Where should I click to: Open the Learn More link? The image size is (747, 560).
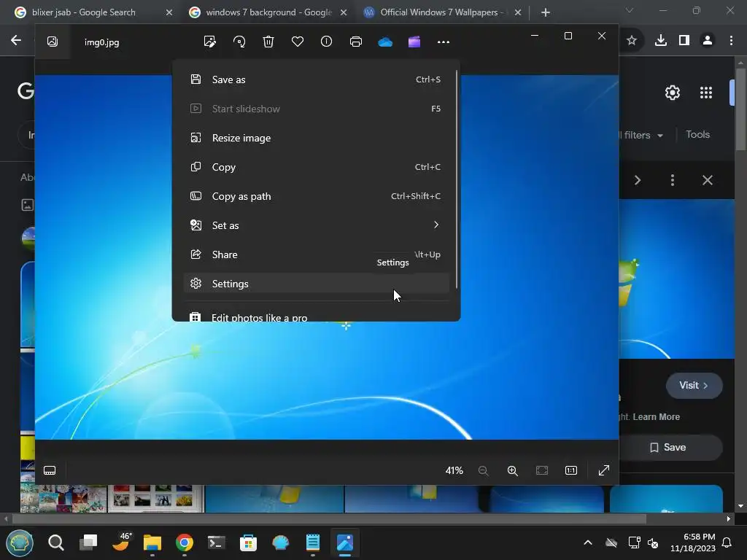coord(656,416)
